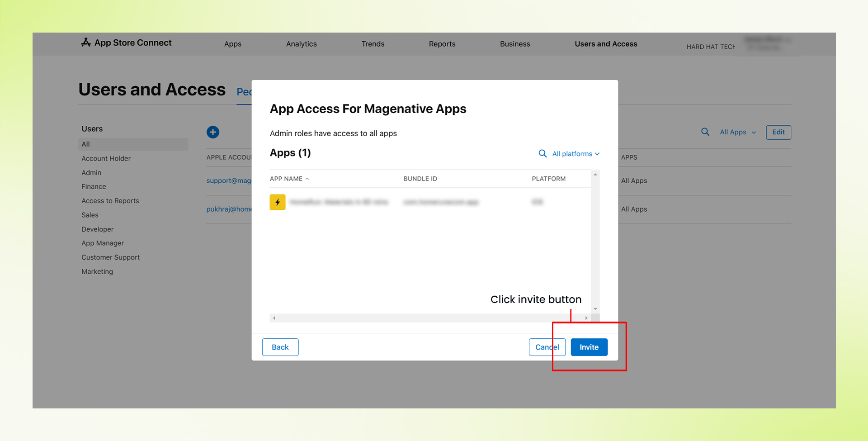Click the horizontal scrollbar right arrow
Image resolution: width=868 pixels, height=441 pixels.
pyautogui.click(x=586, y=318)
